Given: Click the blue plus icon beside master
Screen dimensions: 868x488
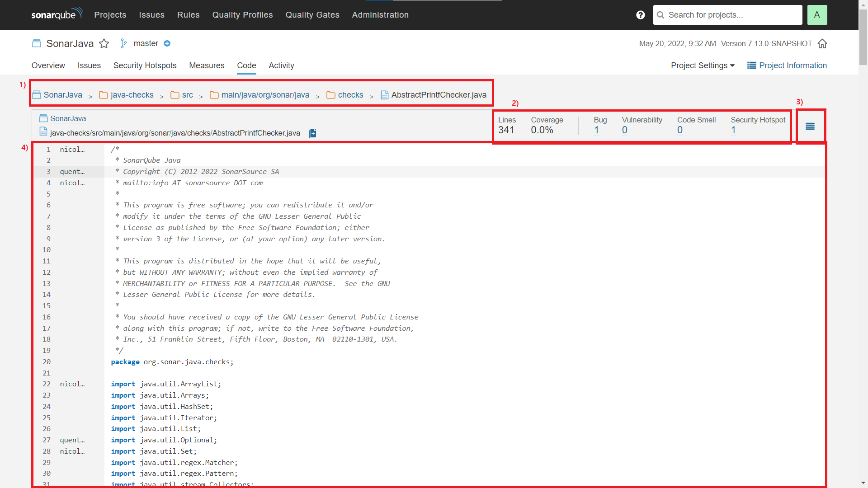Looking at the screenshot, I should [x=167, y=43].
